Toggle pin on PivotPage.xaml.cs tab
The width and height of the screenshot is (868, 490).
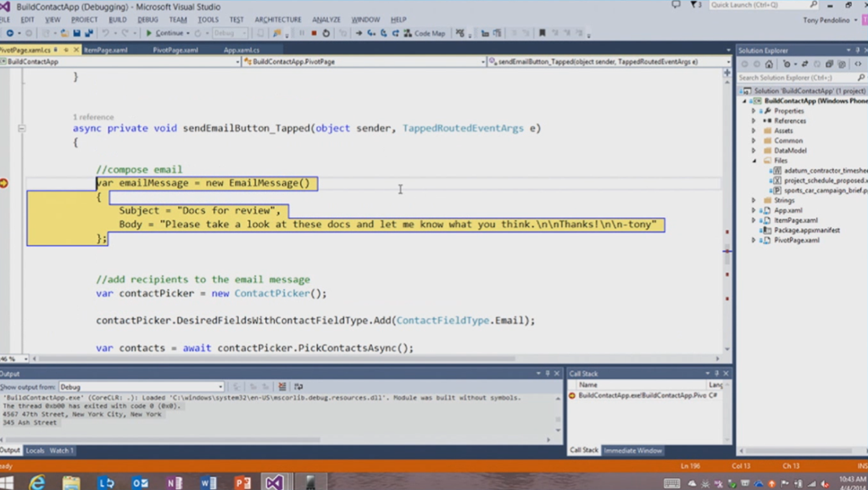click(x=66, y=50)
